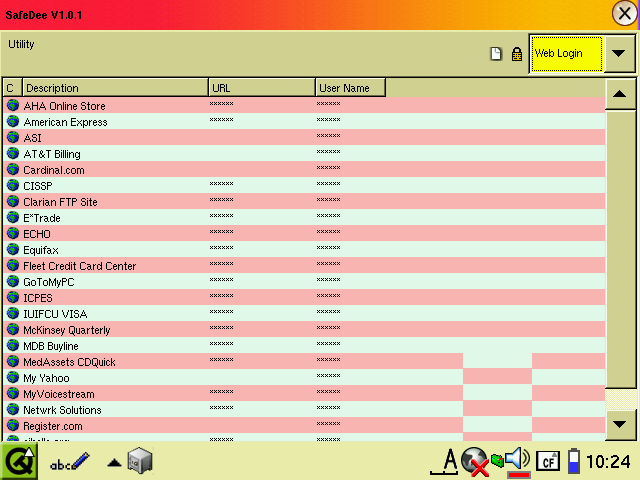This screenshot has width=640, height=480.
Task: Click the vertical scrollbar thumb
Action: point(620,249)
